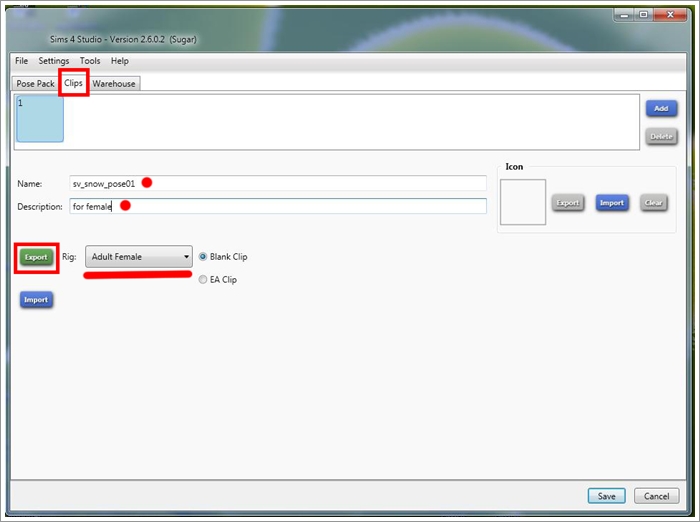Add a new clip to list
The width and height of the screenshot is (700, 522).
660,108
